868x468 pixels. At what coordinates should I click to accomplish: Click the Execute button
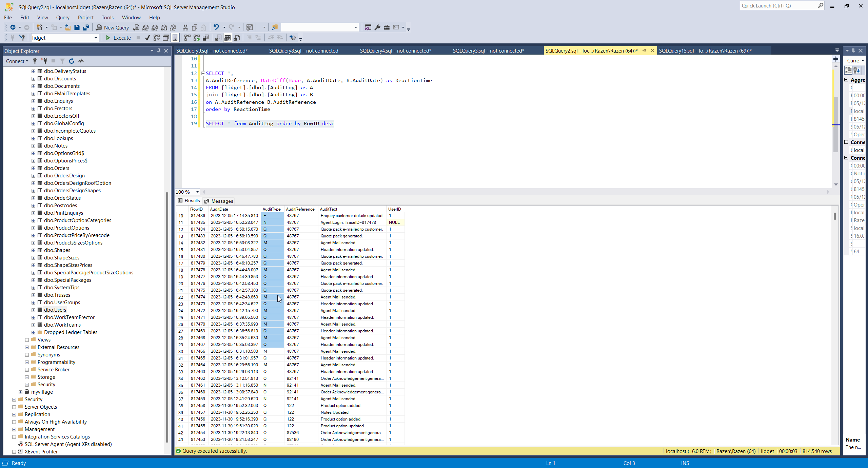pyautogui.click(x=118, y=38)
